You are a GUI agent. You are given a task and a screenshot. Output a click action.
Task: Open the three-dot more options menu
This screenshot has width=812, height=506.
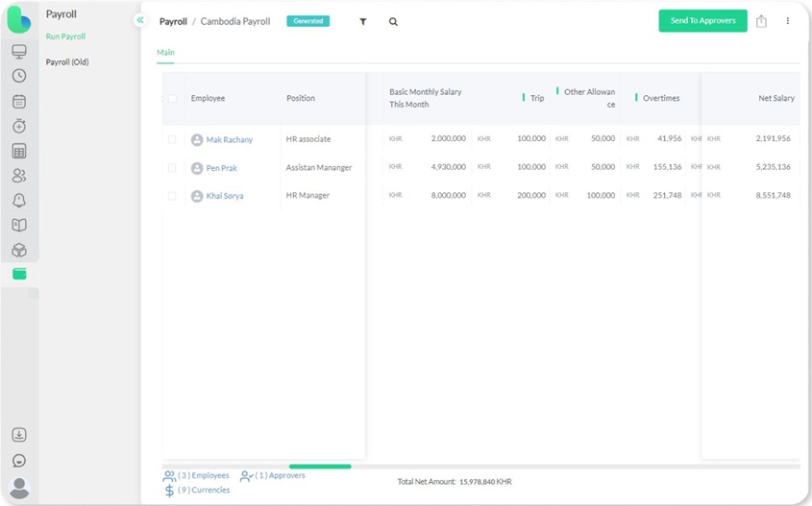point(788,21)
